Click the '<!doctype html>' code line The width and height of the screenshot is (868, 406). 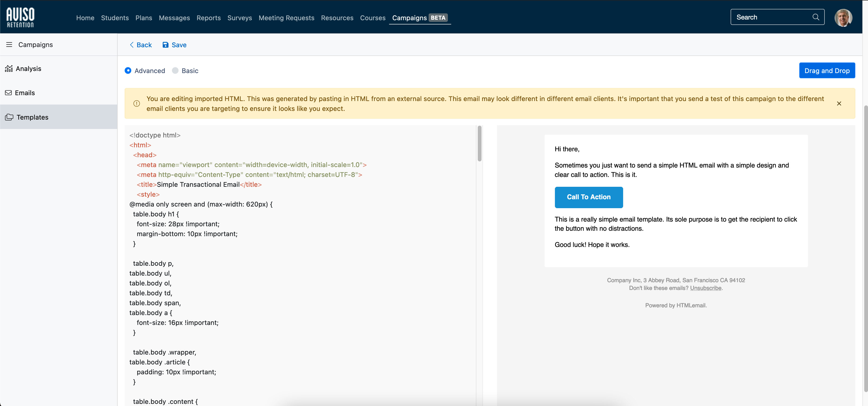click(155, 135)
